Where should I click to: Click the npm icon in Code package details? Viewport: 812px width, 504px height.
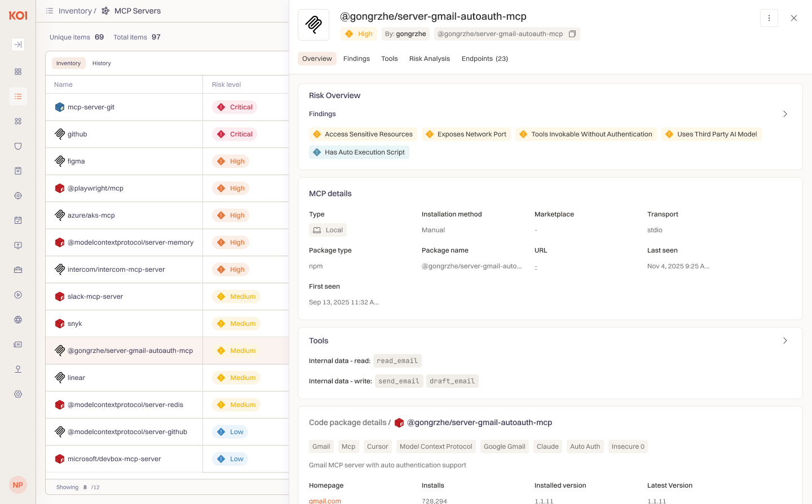399,423
